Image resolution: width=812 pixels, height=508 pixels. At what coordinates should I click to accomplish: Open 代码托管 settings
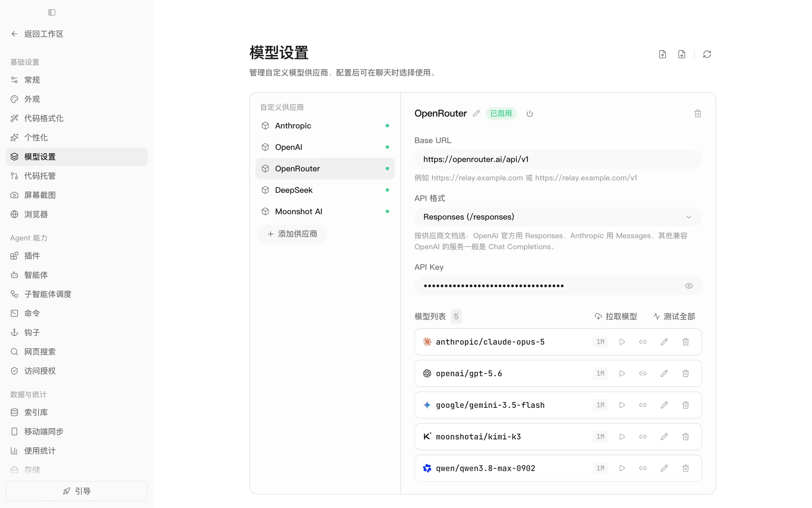click(x=76, y=176)
